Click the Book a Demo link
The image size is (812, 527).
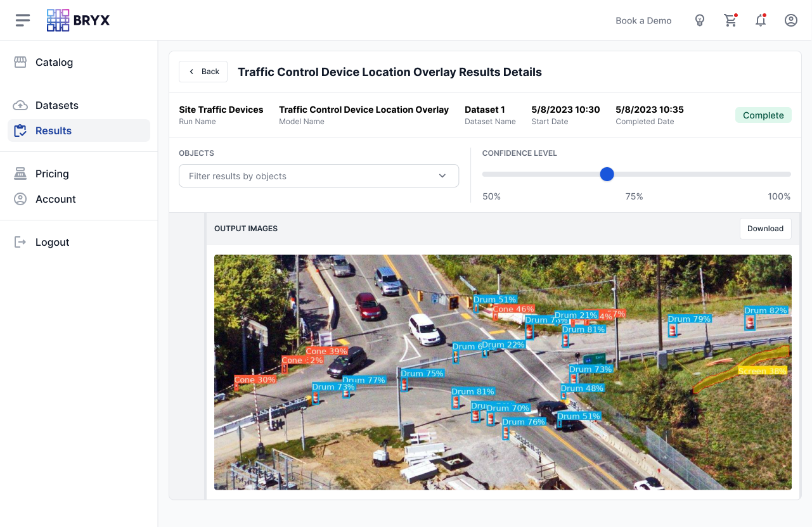[643, 20]
